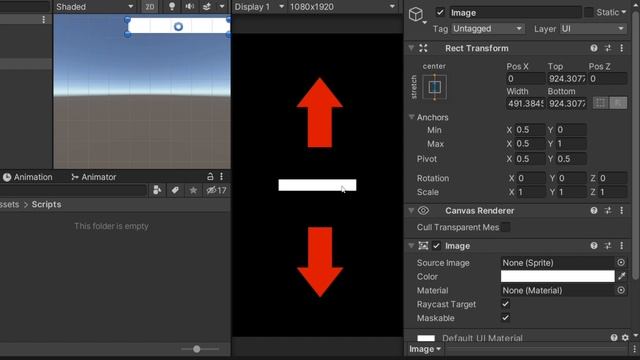Open the white Color swatch
The image size is (640, 360).
[557, 276]
